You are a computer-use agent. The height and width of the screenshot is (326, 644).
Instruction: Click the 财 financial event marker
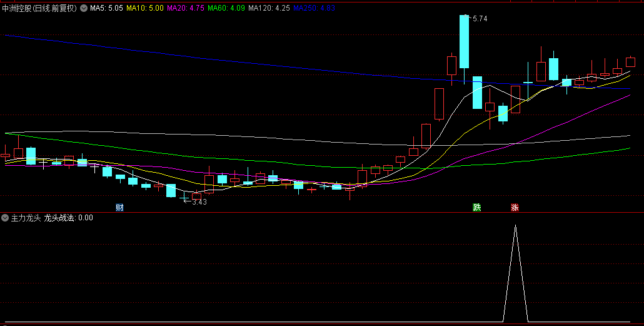119,208
